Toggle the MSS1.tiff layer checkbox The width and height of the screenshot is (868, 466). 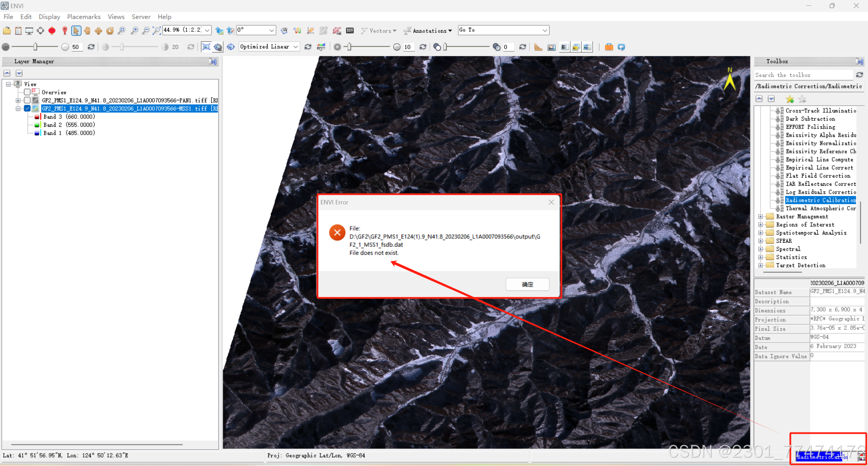coord(27,108)
